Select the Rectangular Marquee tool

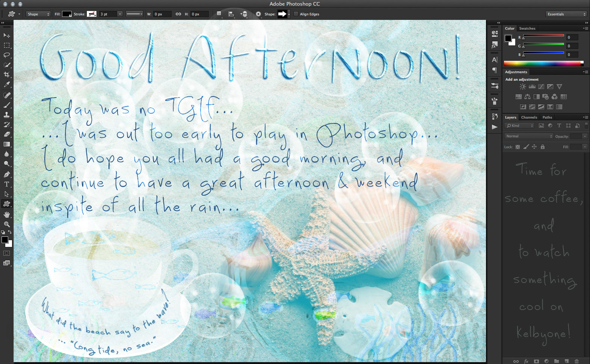click(x=7, y=45)
